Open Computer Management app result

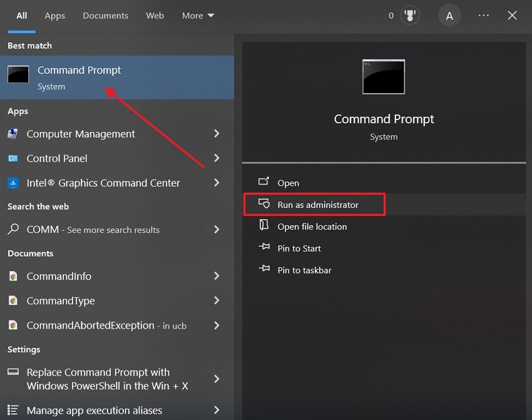(x=116, y=134)
